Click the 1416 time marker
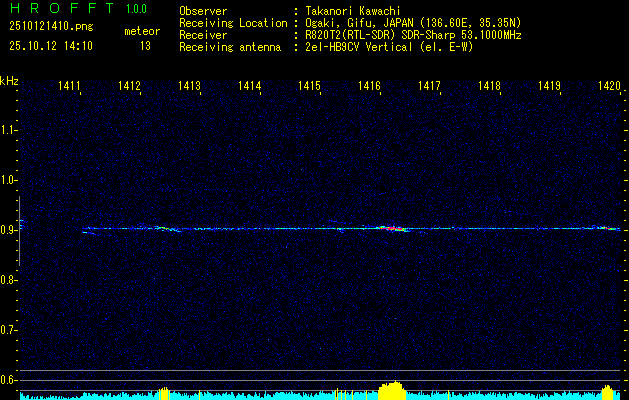Screen dimensions: 629x400 [x=369, y=85]
